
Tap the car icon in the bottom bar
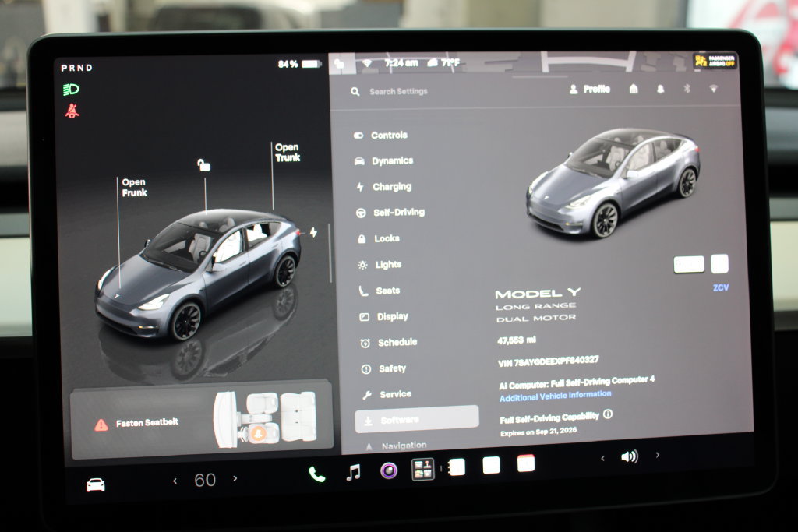tap(96, 484)
